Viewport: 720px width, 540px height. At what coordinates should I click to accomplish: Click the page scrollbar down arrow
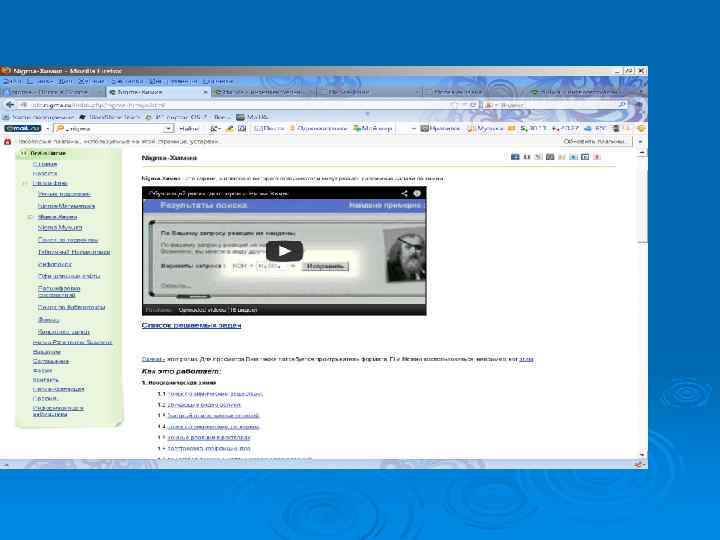point(642,454)
